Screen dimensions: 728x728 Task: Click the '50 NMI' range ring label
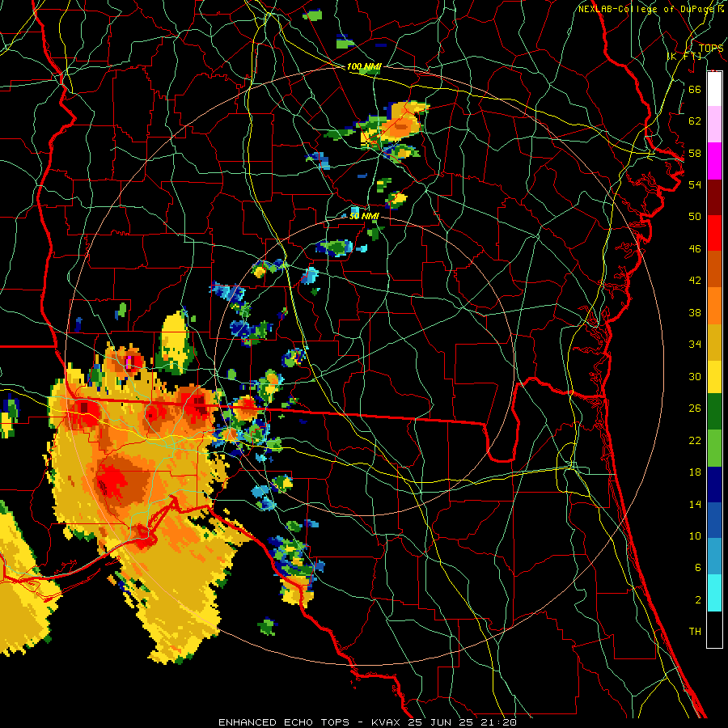(364, 216)
